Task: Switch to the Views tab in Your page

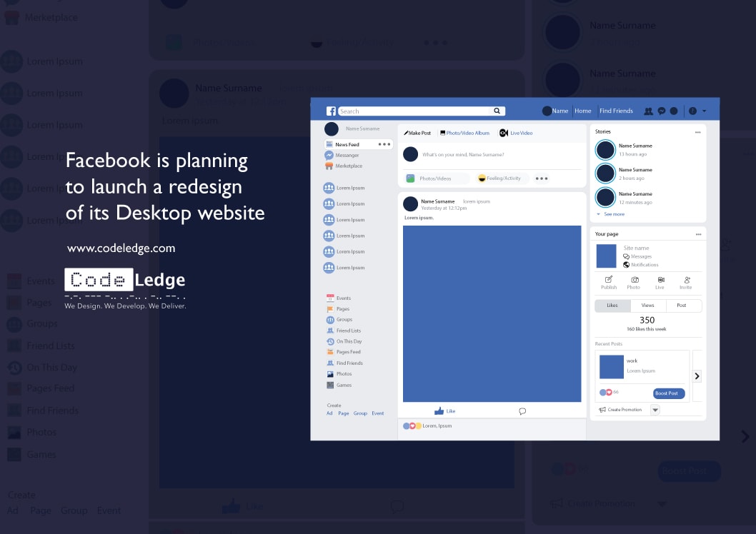Action: point(648,306)
